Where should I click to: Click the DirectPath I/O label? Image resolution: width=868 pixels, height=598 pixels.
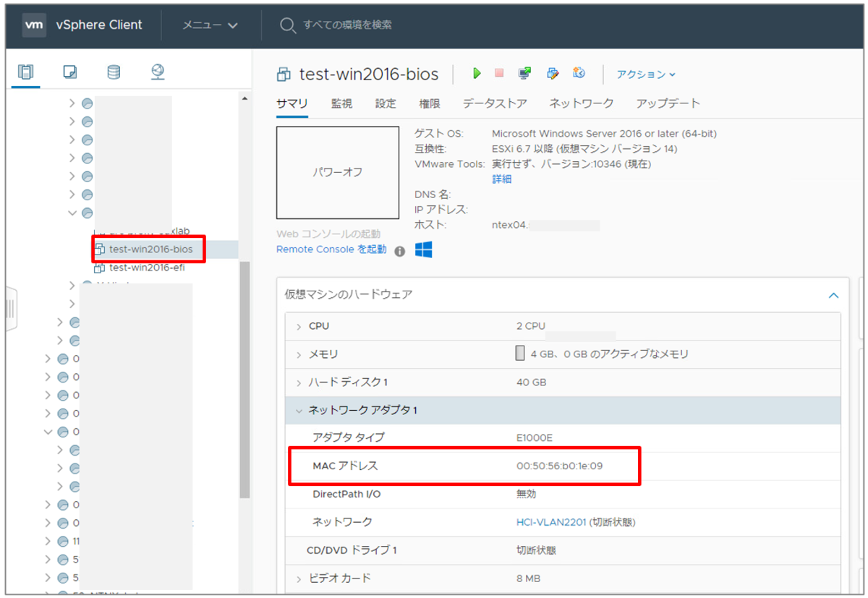point(346,495)
